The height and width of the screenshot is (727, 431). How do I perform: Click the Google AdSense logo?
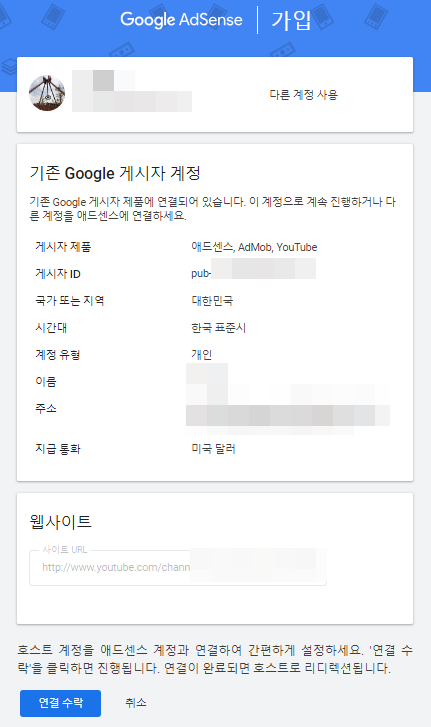[x=181, y=20]
